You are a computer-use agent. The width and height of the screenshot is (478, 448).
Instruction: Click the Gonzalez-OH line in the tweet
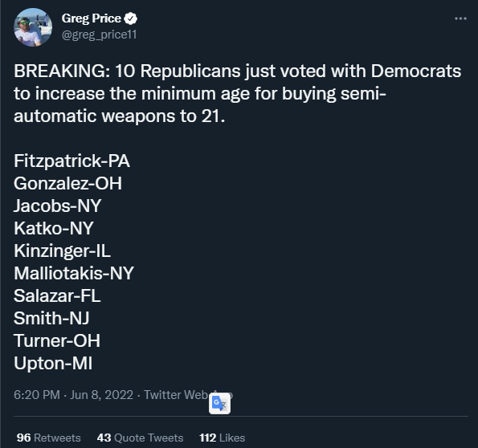(x=67, y=183)
